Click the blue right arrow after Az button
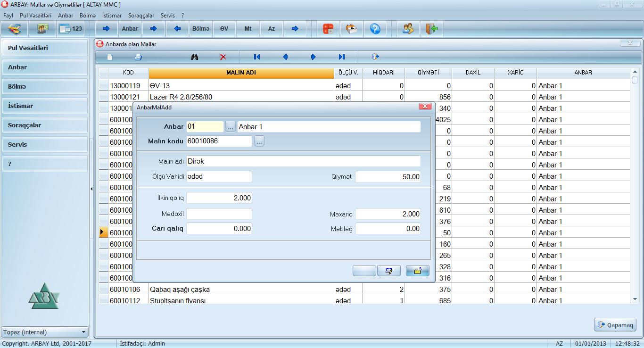Screen dimensions: 644x348 [295, 29]
